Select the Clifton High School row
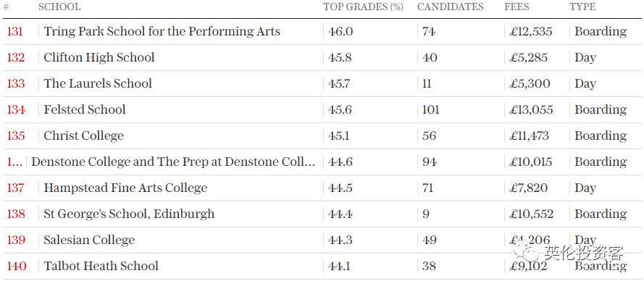 pyautogui.click(x=322, y=57)
